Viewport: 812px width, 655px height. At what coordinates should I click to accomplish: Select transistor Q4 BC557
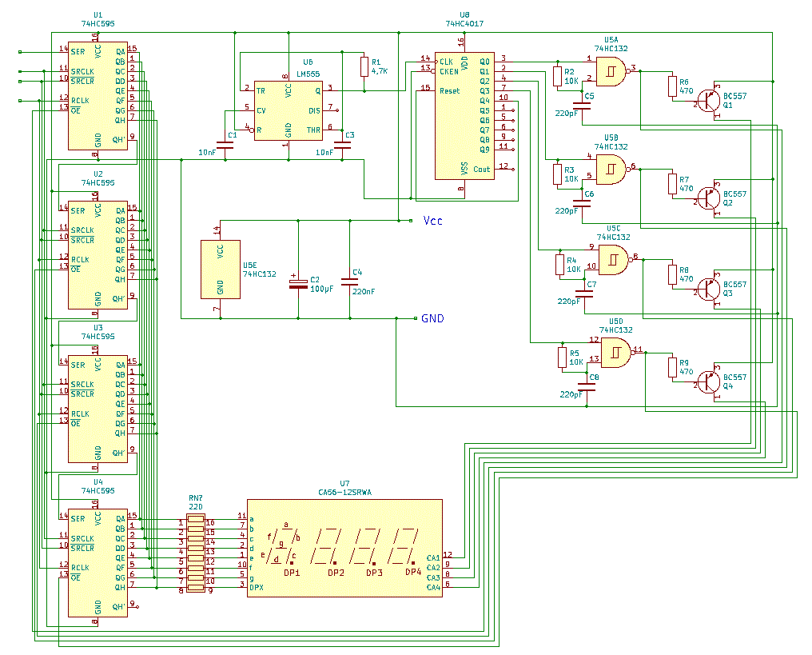pyautogui.click(x=708, y=382)
